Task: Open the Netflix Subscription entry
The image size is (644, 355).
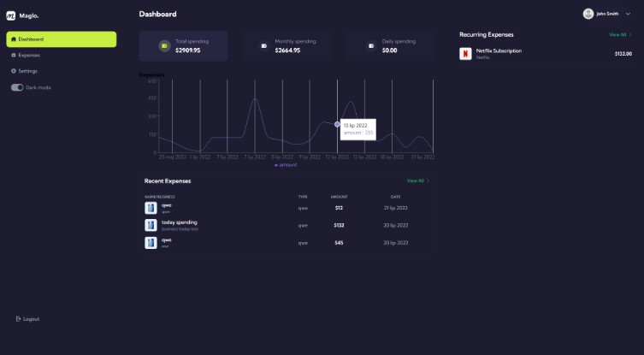Action: tap(499, 51)
